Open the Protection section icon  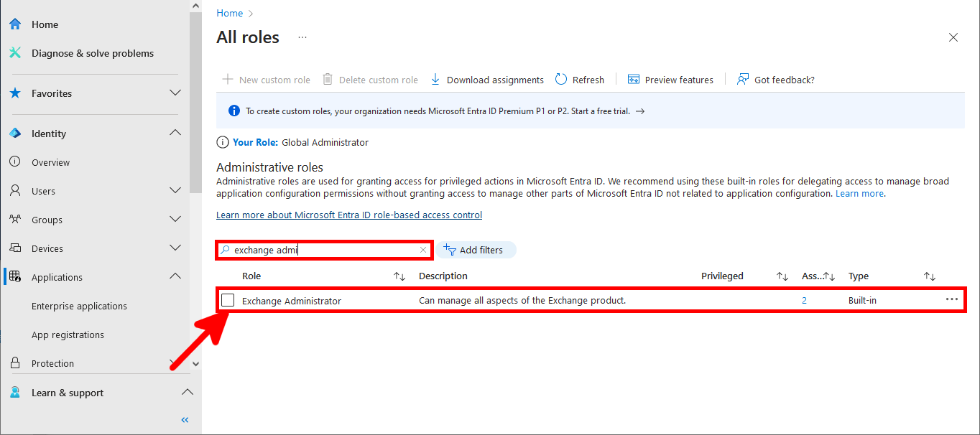(14, 362)
